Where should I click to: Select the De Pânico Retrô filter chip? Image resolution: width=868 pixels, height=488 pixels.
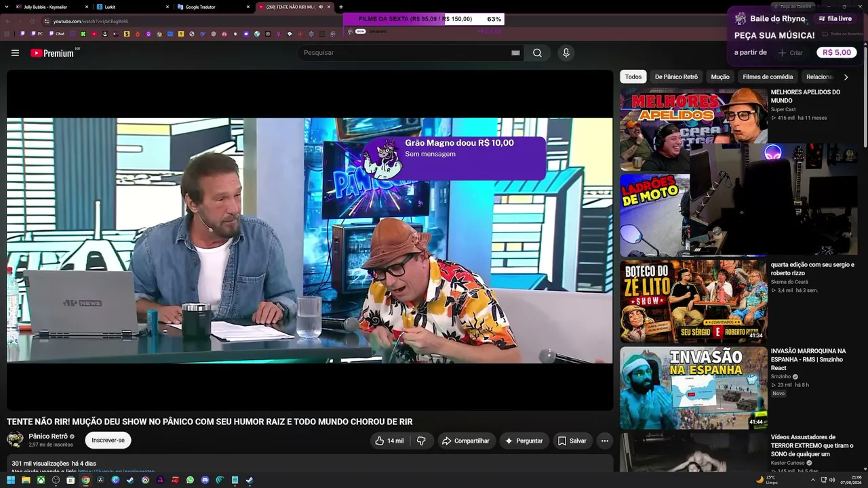(x=676, y=77)
